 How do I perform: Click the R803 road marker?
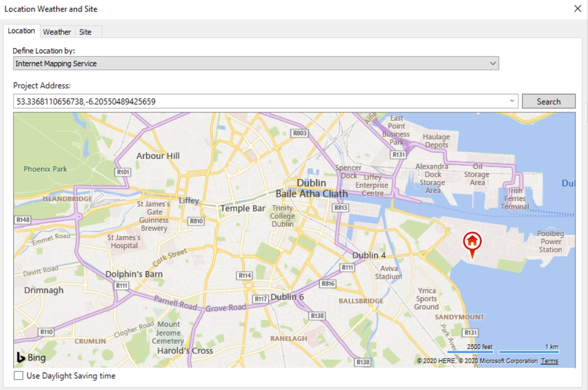(299, 133)
